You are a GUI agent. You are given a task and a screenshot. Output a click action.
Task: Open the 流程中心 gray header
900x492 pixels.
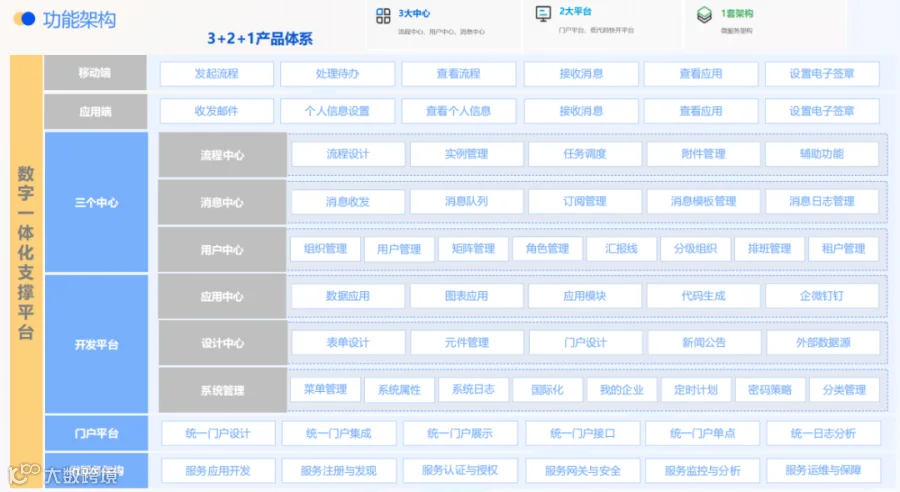pos(222,155)
